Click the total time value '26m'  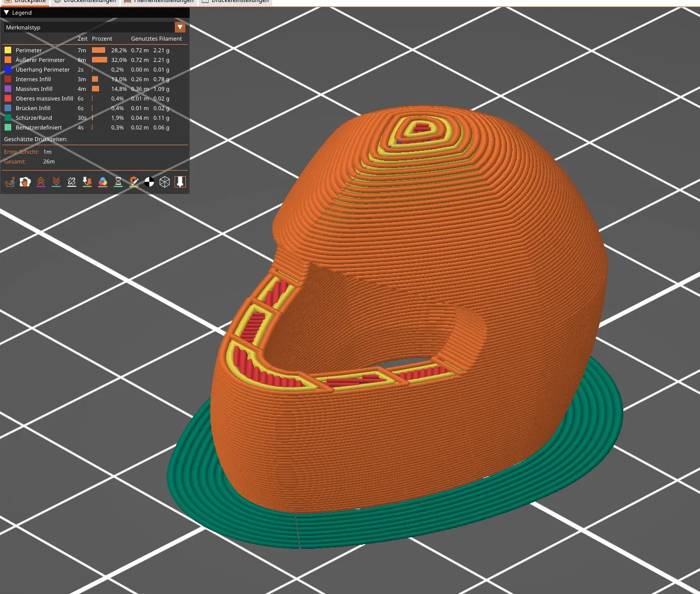click(x=49, y=161)
